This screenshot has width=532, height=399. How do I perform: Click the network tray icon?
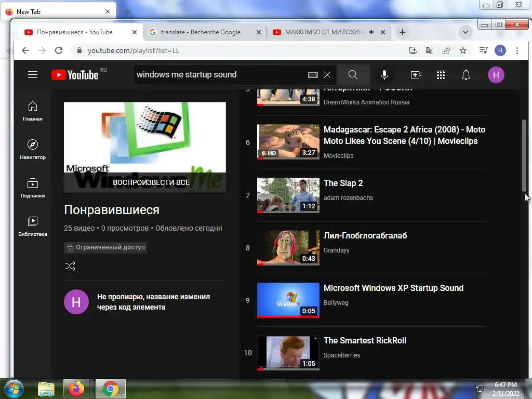480,389
